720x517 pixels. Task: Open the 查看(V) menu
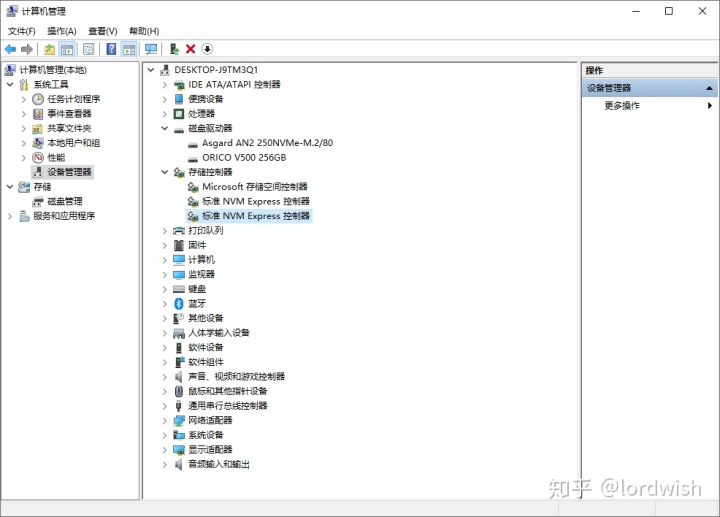[x=103, y=31]
